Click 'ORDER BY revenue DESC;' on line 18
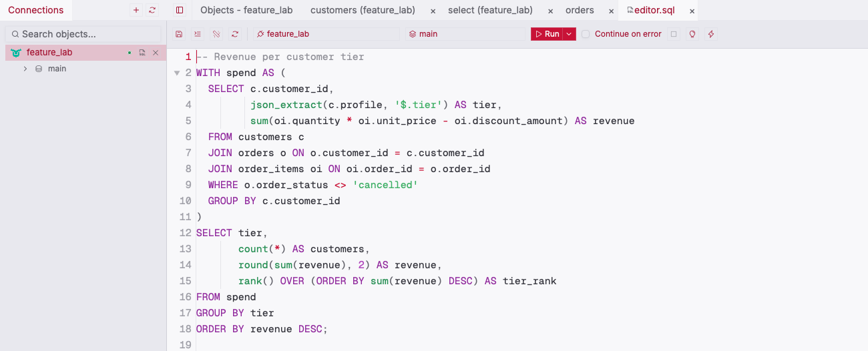 (262, 329)
